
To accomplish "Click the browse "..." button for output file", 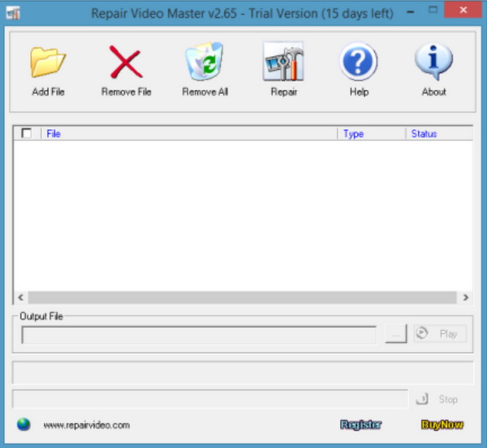I will tap(396, 334).
